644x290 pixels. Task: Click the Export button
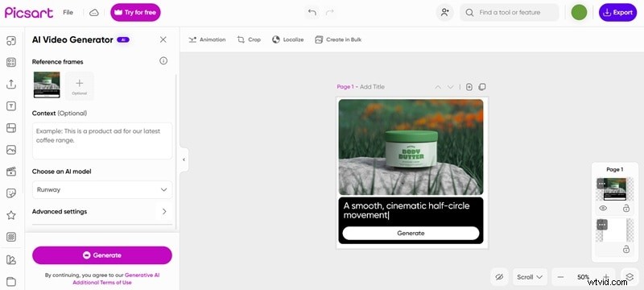(617, 12)
